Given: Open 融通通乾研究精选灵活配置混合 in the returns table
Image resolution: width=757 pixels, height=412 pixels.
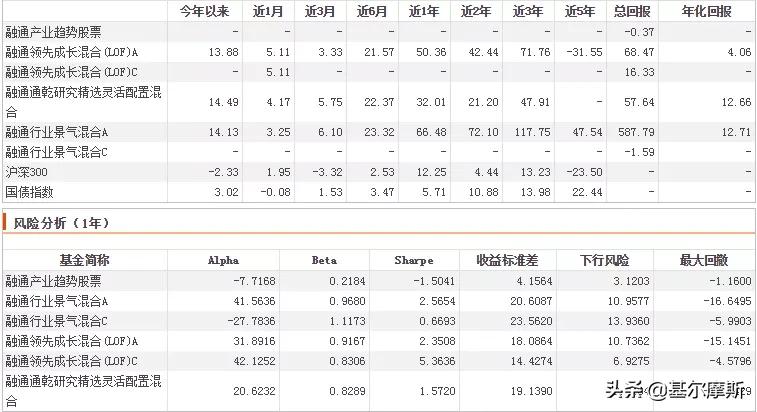Looking at the screenshot, I should (83, 102).
